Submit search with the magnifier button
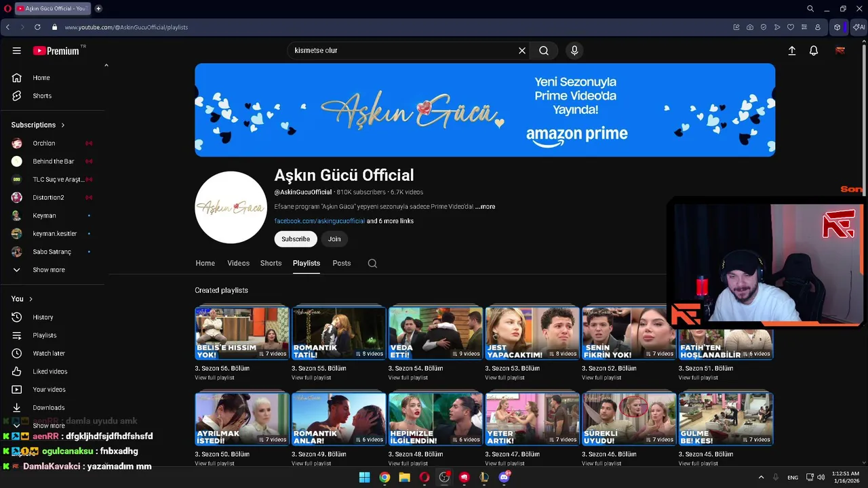868x488 pixels. tap(544, 51)
